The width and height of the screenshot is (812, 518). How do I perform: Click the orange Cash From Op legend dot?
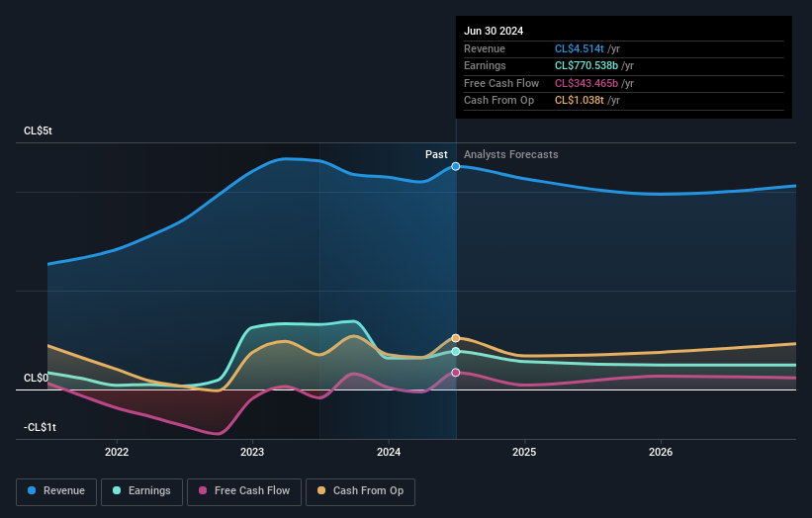point(321,490)
